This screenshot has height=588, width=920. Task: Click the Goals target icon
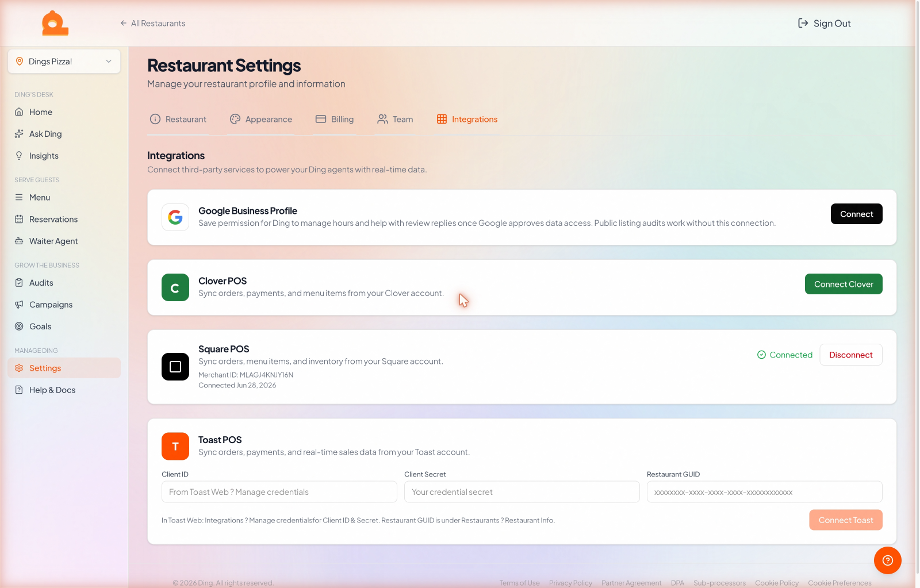(19, 326)
